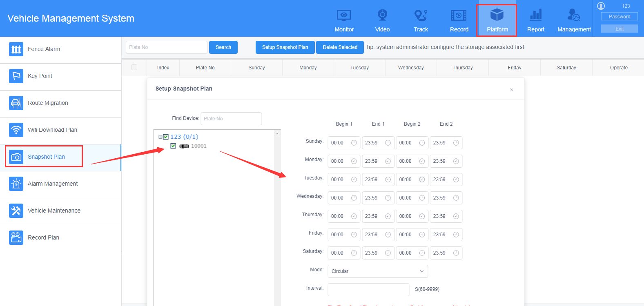The width and height of the screenshot is (644, 306).
Task: Click the vehicle icon beside 10001
Action: (x=184, y=146)
